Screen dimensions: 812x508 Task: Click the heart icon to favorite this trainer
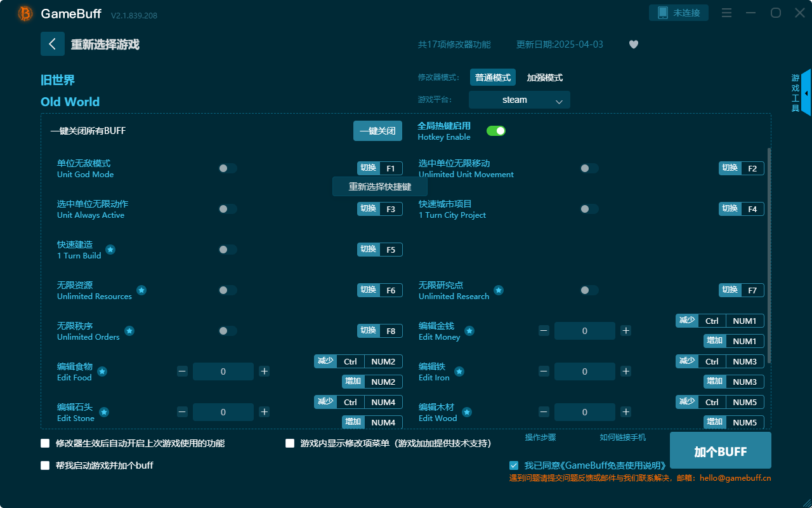(633, 44)
